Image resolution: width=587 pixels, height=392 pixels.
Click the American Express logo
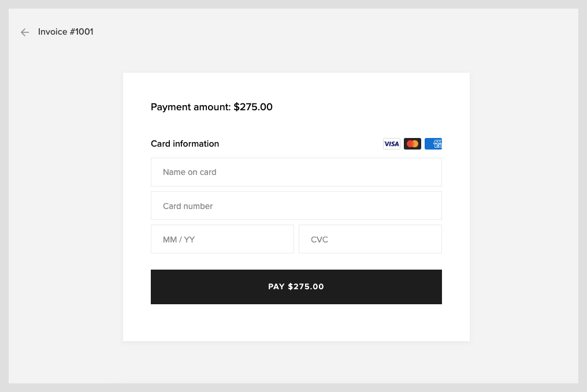coord(433,144)
